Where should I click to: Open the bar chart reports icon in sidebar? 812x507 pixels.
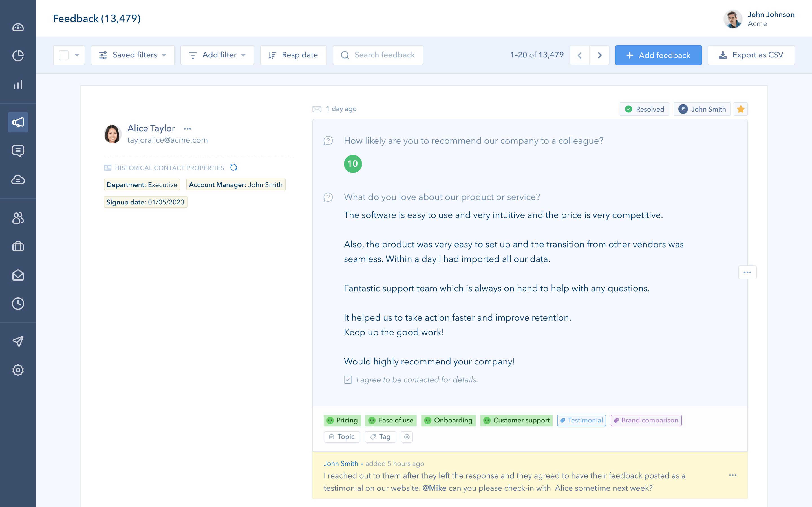[x=18, y=84]
